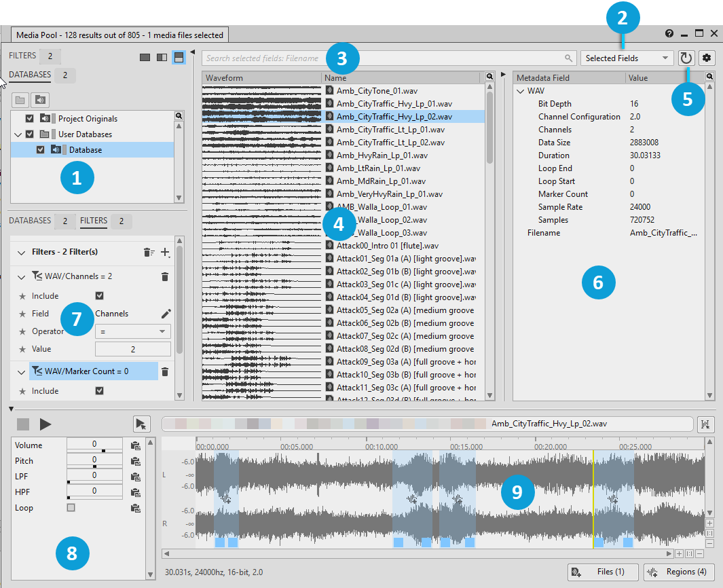The width and height of the screenshot is (723, 588).
Task: Click the Play button in the transport
Action: coord(45,424)
